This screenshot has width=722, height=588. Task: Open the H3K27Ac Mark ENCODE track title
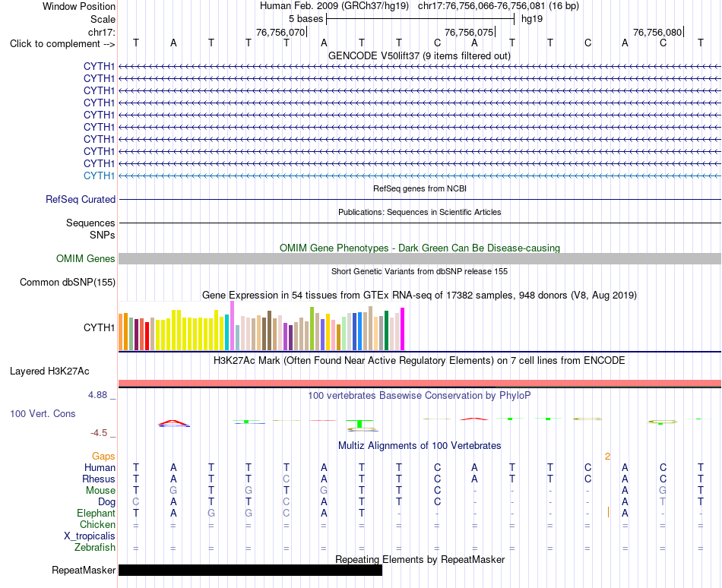click(420, 360)
